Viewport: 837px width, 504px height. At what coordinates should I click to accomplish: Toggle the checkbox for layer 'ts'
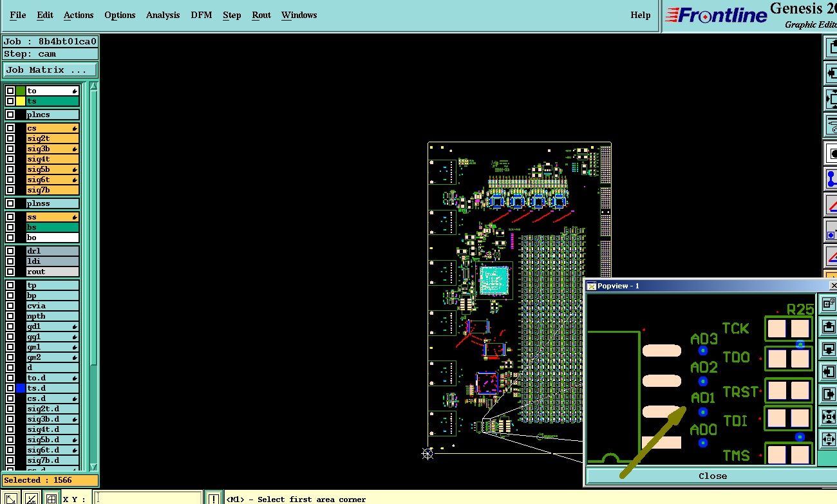click(x=10, y=101)
